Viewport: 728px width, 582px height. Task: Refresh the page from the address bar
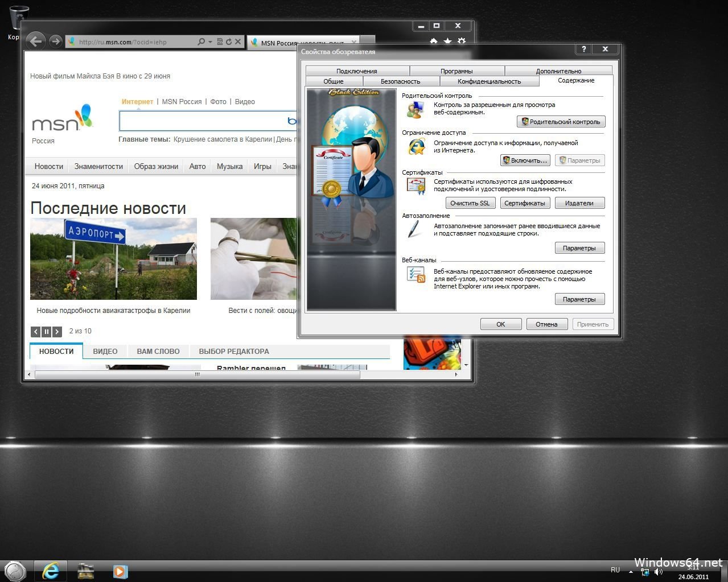(x=229, y=42)
